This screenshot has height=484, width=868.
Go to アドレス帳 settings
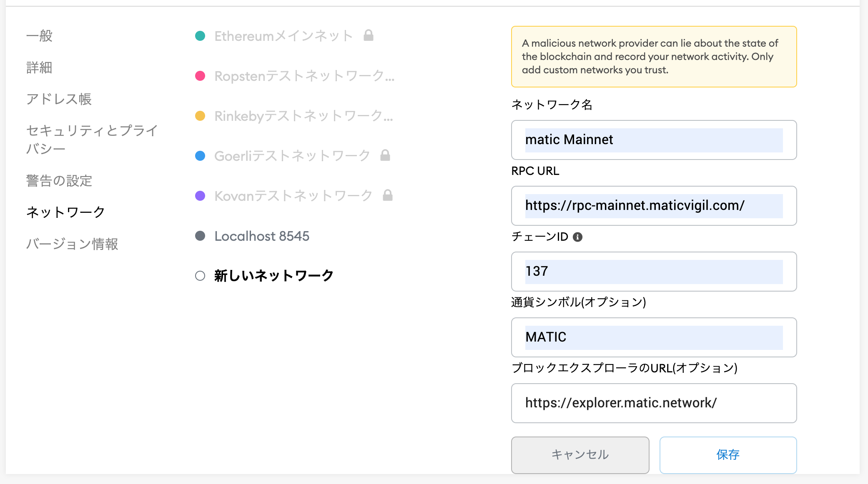[x=59, y=99]
